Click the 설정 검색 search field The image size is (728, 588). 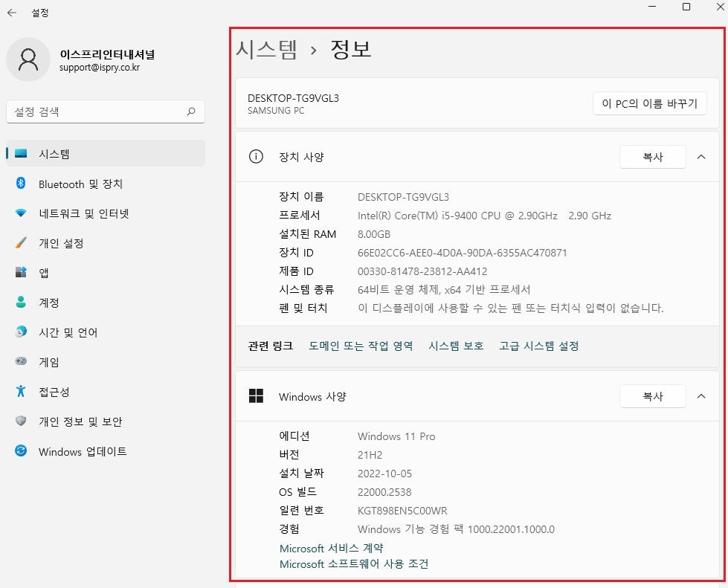click(106, 112)
